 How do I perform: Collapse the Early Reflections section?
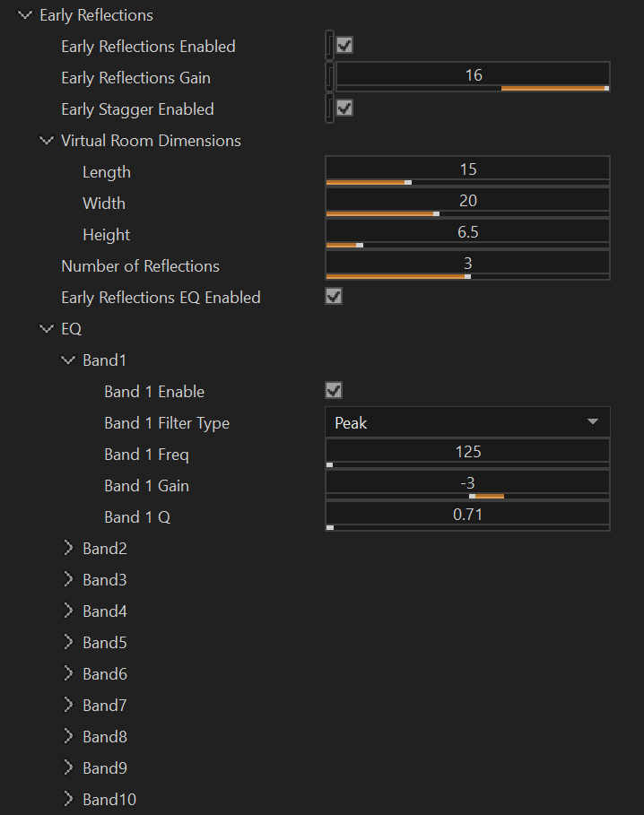tap(24, 15)
